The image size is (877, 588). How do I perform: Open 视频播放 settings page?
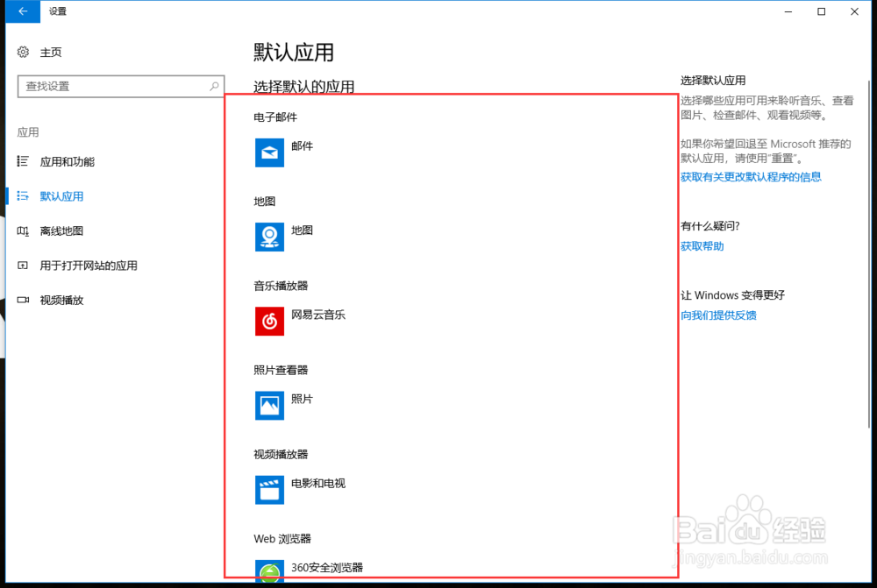[61, 301]
